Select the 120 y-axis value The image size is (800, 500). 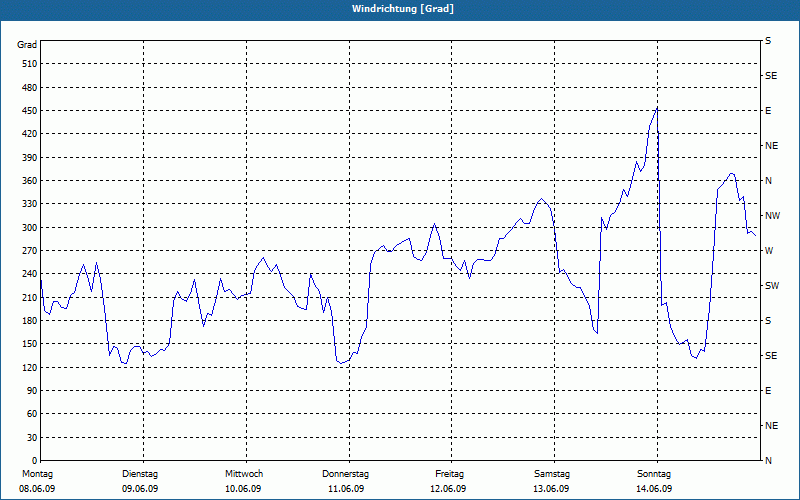pyautogui.click(x=30, y=367)
